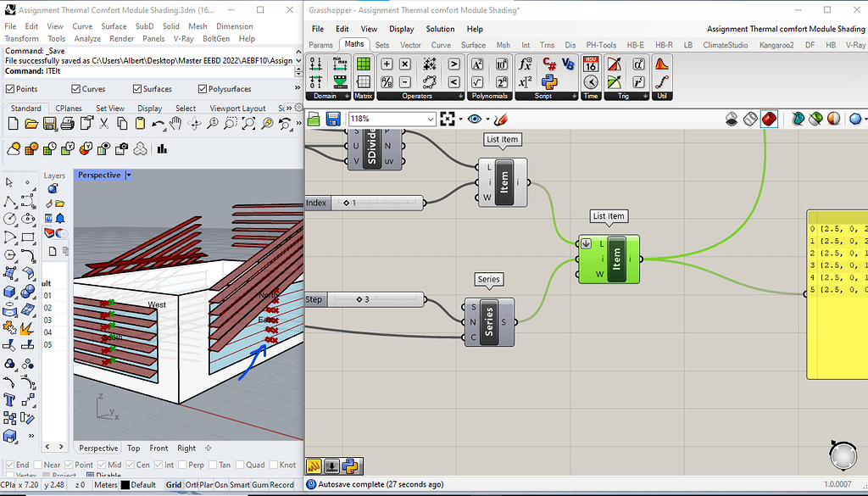Click Grid Snap in the status bar

point(175,484)
